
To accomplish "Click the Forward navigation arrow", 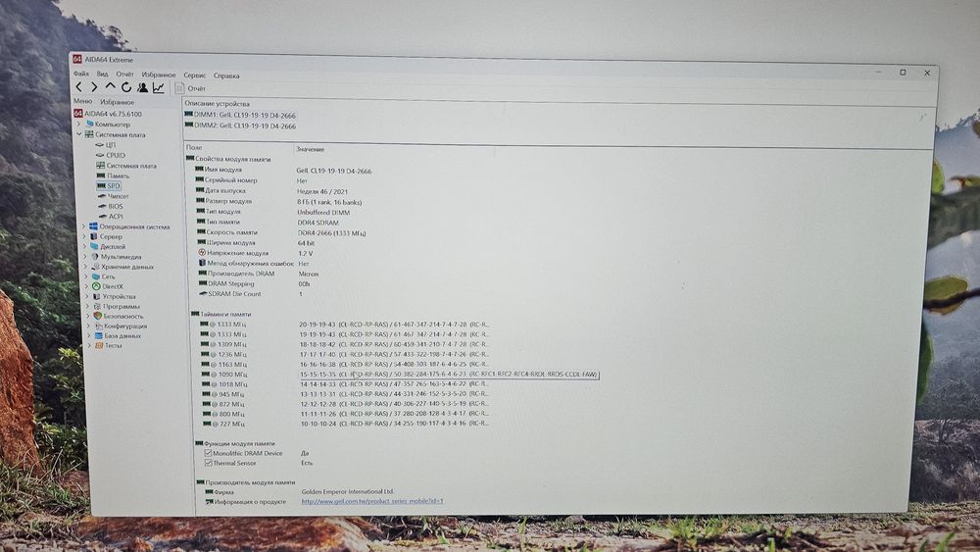I will (94, 87).
